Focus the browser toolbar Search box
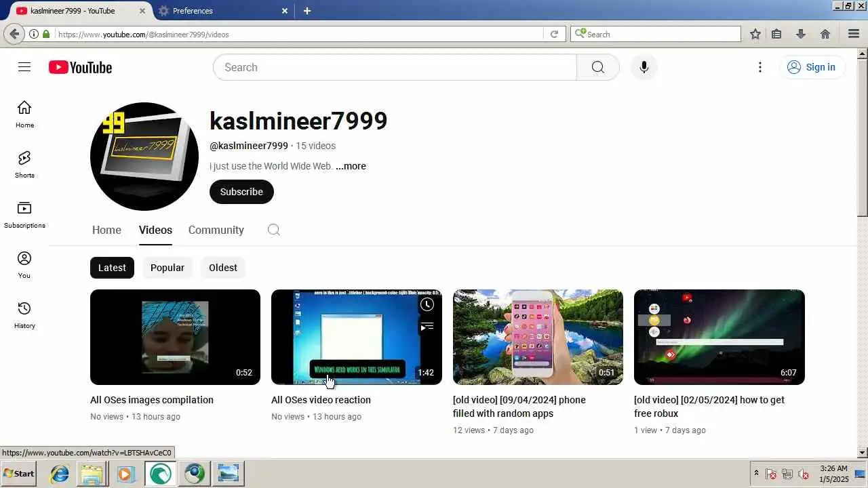 656,34
